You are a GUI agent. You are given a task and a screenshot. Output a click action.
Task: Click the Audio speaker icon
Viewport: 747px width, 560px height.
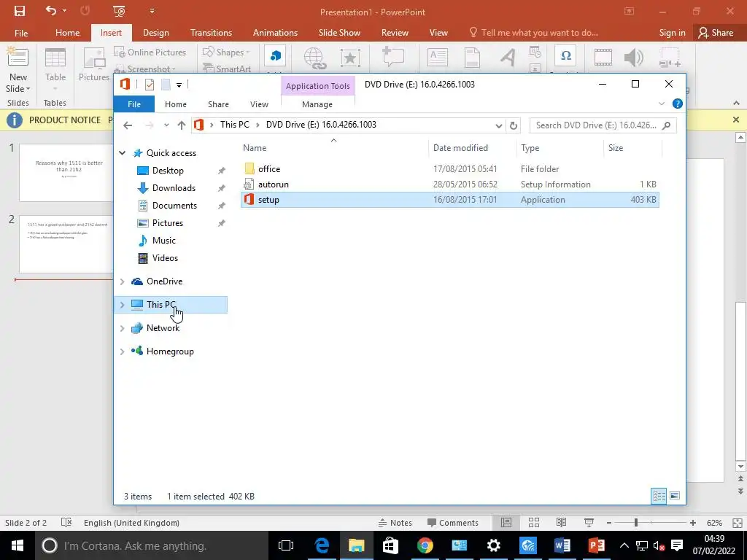(634, 58)
